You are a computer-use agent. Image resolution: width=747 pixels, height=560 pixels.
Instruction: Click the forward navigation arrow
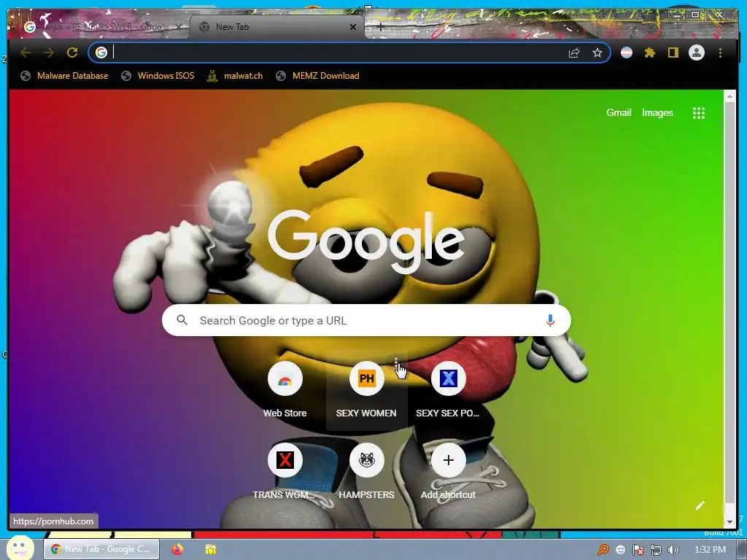(48, 52)
